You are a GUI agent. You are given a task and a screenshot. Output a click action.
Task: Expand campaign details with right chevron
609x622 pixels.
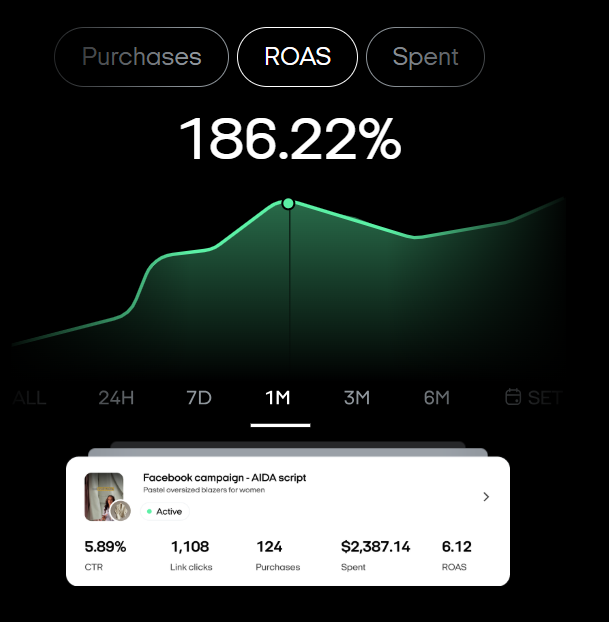click(x=486, y=497)
